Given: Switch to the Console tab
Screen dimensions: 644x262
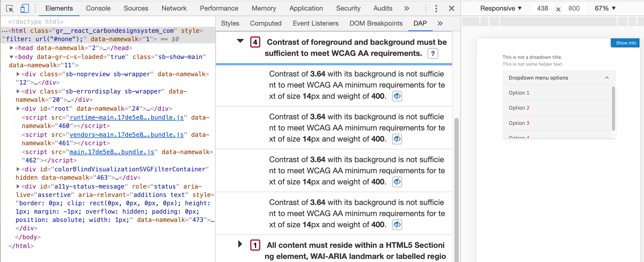Looking at the screenshot, I should pyautogui.click(x=98, y=8).
